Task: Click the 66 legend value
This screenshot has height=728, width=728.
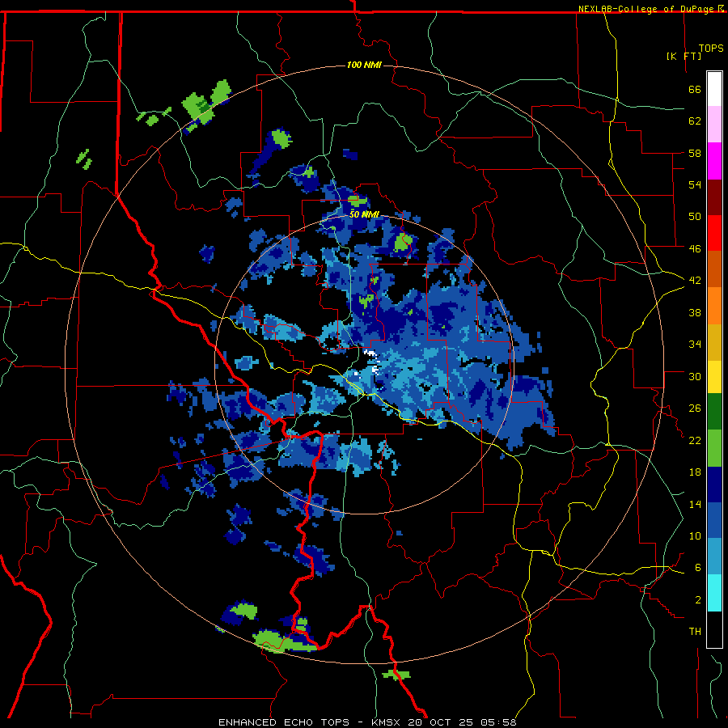Action: (x=695, y=89)
